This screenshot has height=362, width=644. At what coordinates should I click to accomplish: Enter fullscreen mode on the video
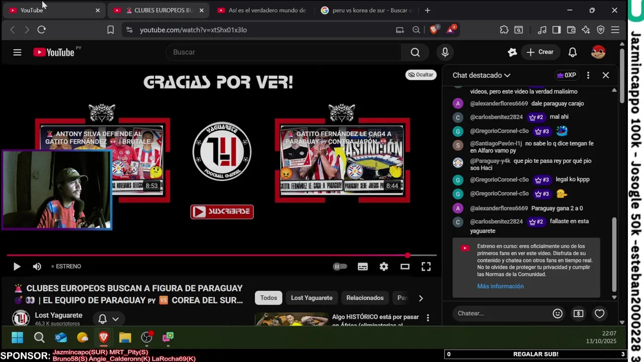point(426,266)
